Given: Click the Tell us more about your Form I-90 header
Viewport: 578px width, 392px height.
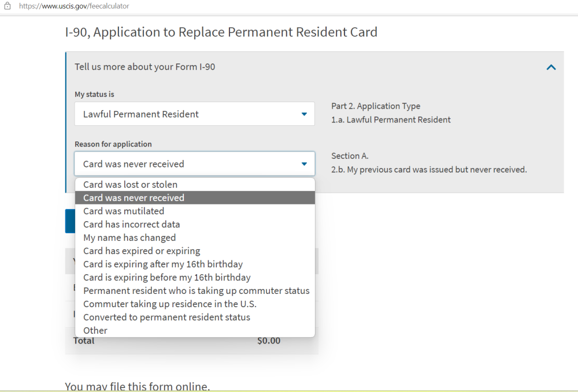Looking at the screenshot, I should [x=145, y=67].
